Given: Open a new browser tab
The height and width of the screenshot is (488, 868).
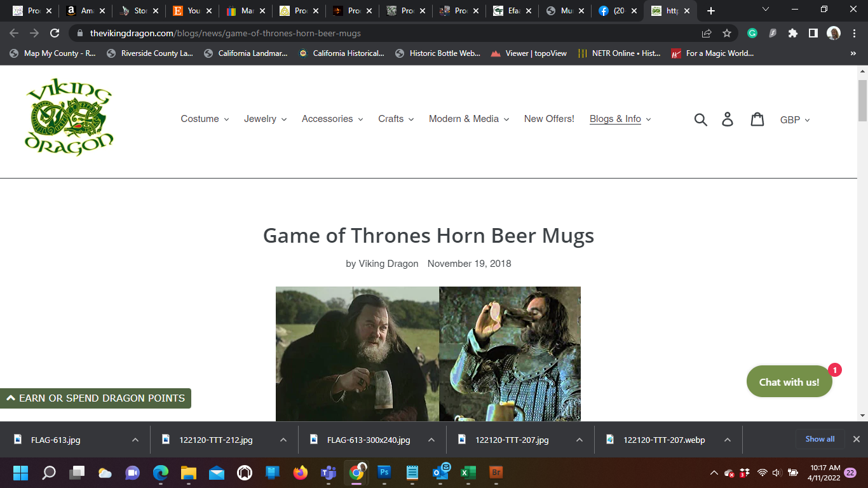Looking at the screenshot, I should coord(711,11).
